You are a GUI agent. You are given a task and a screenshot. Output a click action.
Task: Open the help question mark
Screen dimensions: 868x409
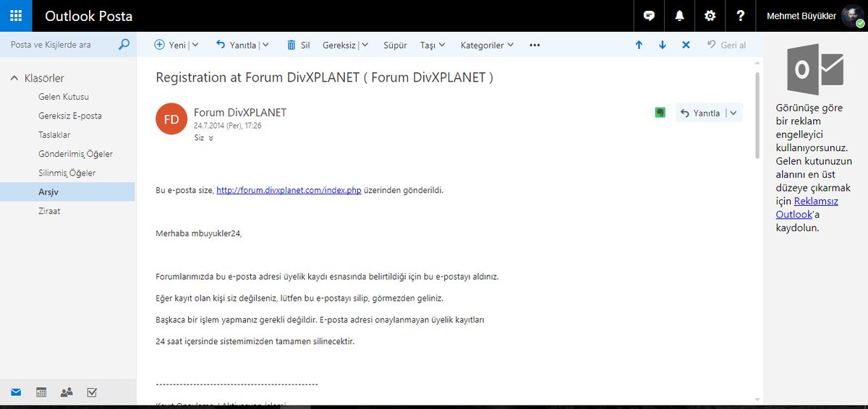(740, 16)
